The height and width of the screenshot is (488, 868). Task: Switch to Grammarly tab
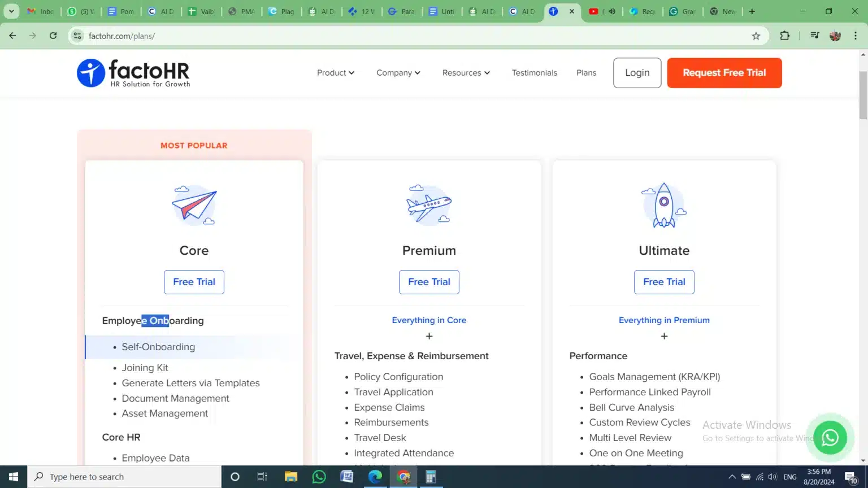pyautogui.click(x=683, y=11)
